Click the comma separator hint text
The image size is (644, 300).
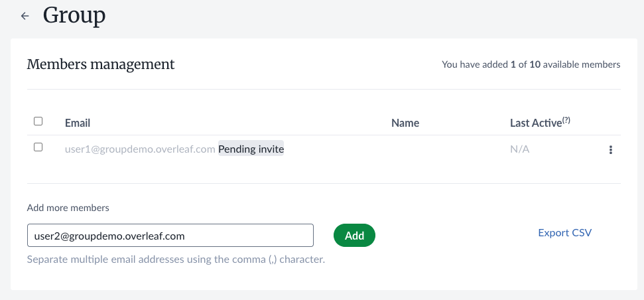(x=176, y=259)
